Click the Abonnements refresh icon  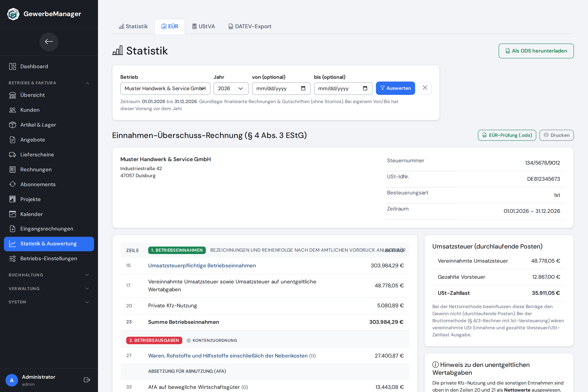coord(13,184)
